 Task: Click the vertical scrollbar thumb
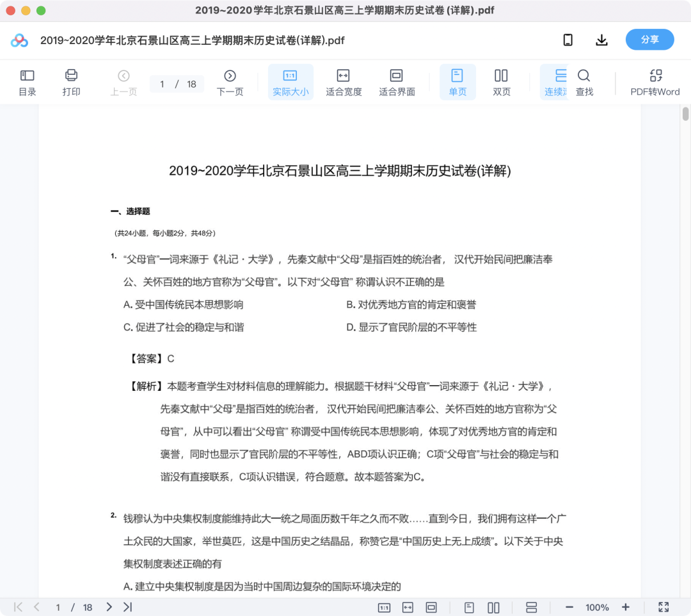(x=685, y=114)
